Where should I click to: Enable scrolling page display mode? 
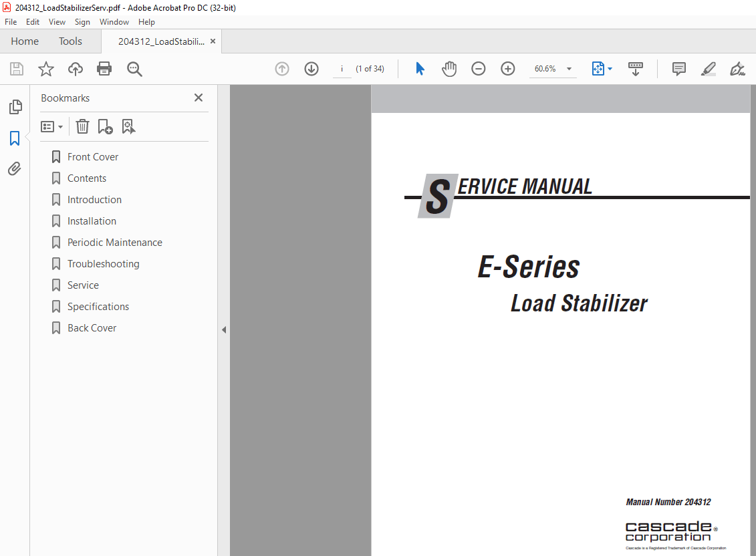635,68
